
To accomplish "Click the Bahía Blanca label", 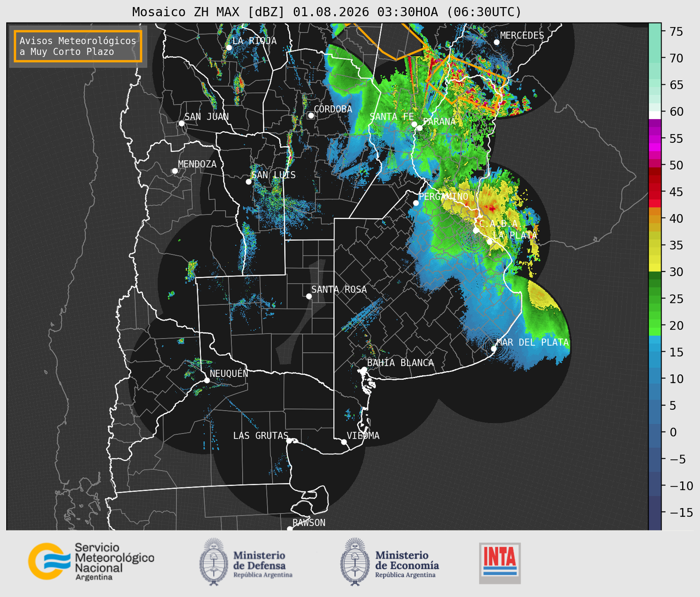I will [400, 363].
